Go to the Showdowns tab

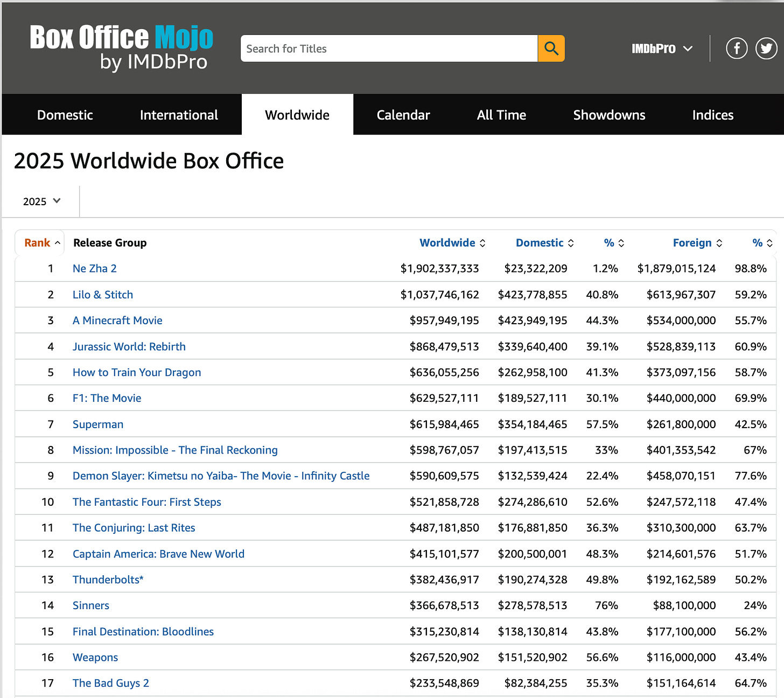pyautogui.click(x=609, y=115)
